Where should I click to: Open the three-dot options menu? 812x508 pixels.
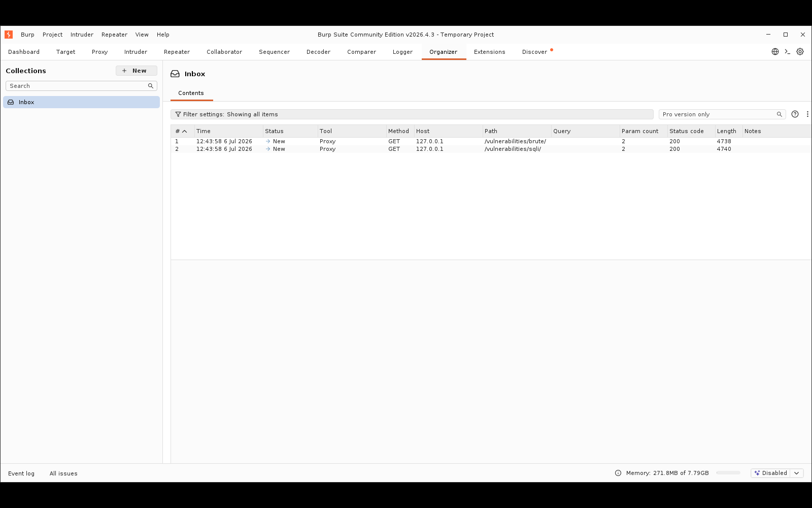click(x=807, y=114)
